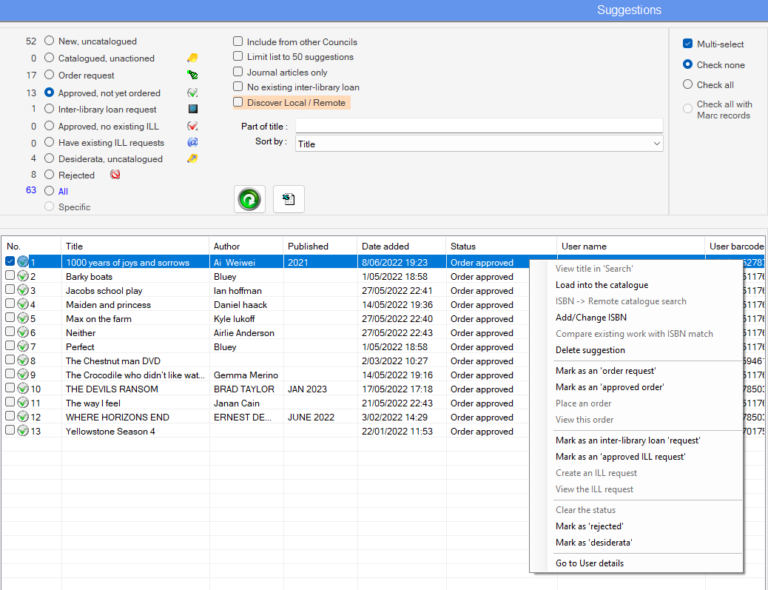Select the Rejected radio option
The width and height of the screenshot is (768, 590).
(x=49, y=174)
